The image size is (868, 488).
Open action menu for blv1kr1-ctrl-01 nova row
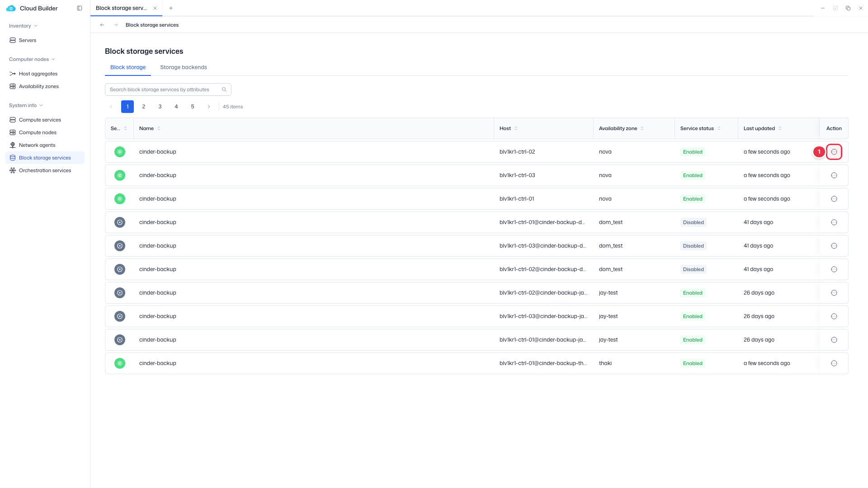pos(834,199)
